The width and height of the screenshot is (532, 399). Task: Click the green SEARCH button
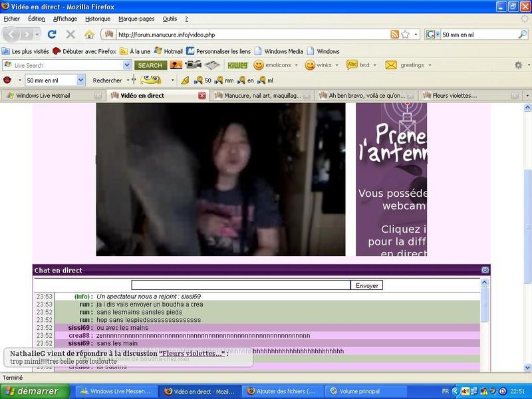150,65
